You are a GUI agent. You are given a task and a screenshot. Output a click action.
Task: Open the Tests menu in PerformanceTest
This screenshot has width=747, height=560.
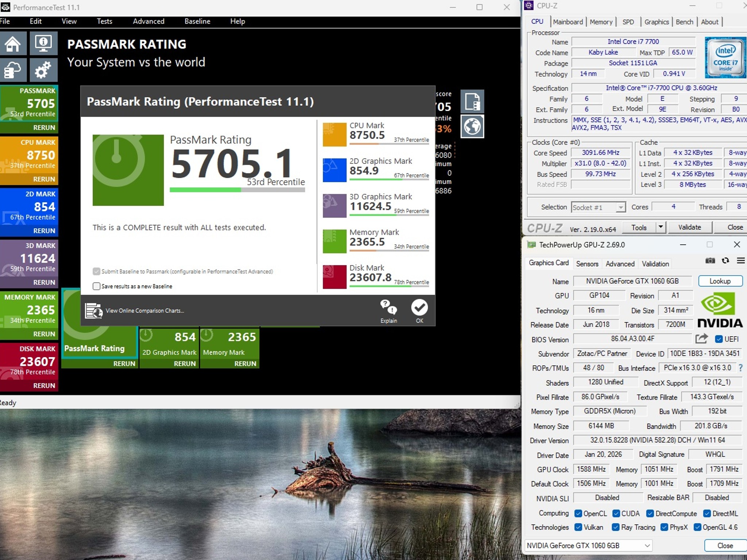pos(104,21)
